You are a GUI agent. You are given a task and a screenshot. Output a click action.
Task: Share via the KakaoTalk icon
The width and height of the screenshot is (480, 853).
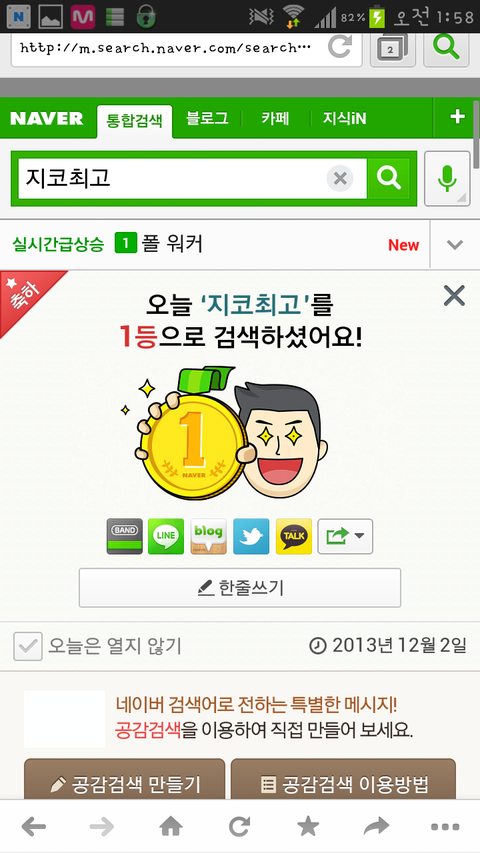(x=294, y=536)
